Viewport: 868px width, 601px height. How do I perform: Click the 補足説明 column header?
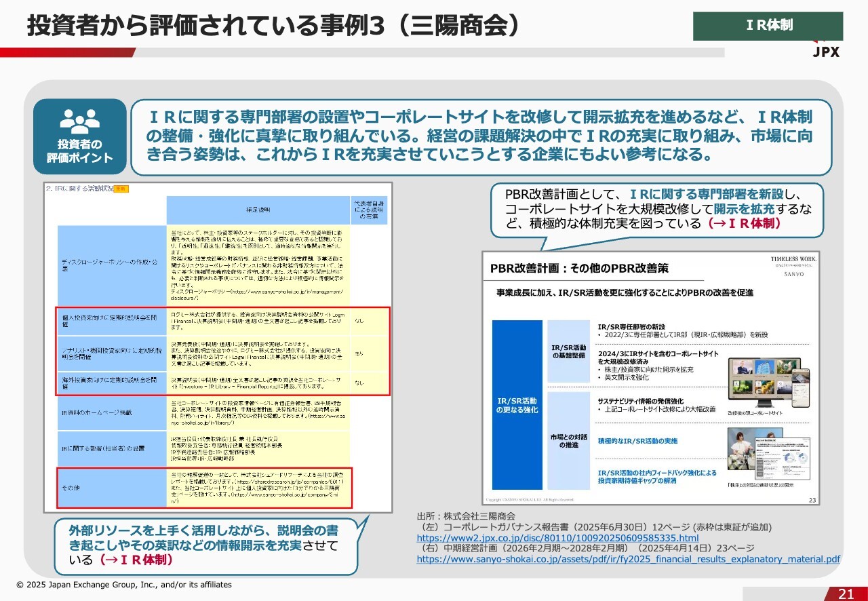[x=257, y=210]
